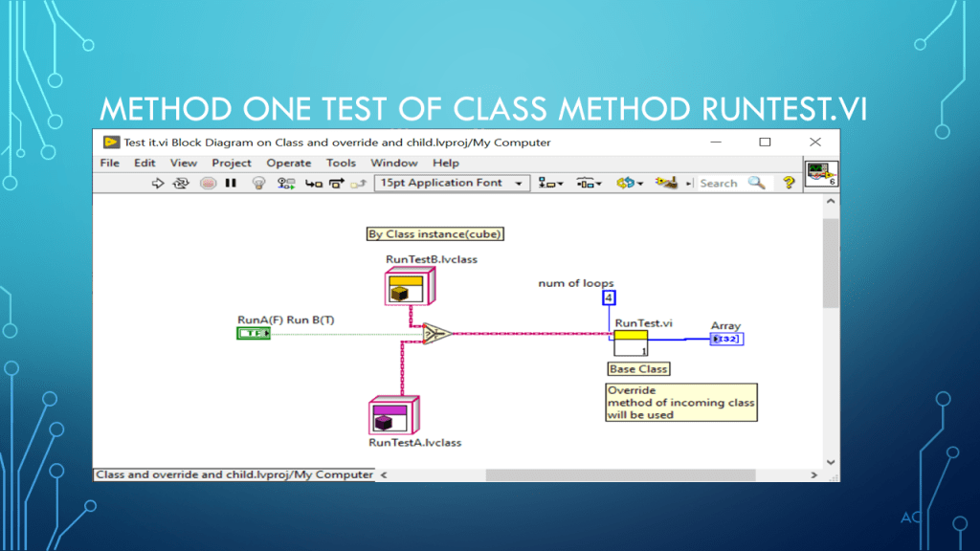Start Run Continuously from the toolbar

[181, 184]
